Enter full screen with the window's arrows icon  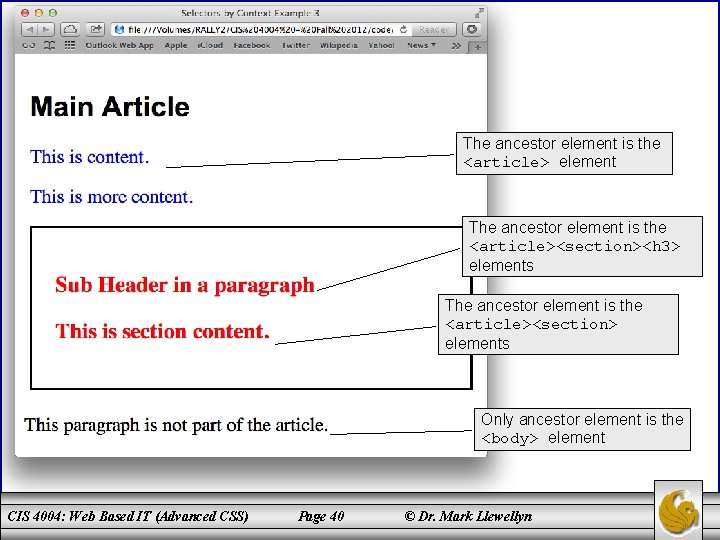[x=479, y=13]
